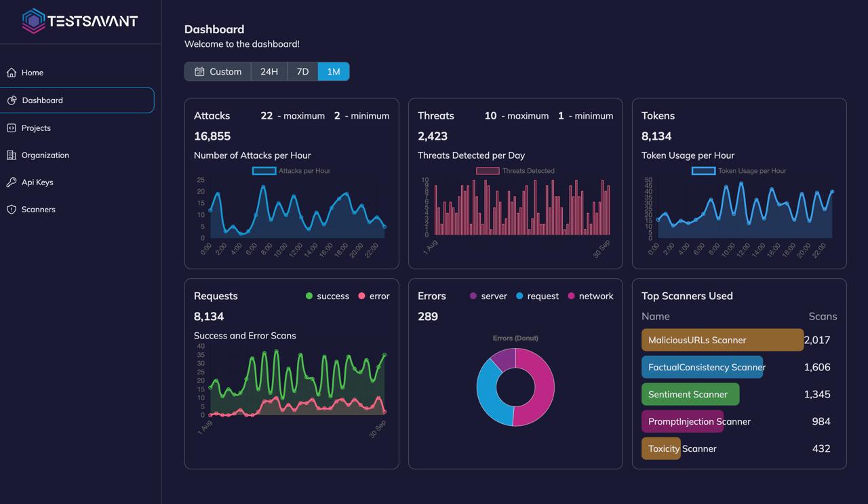Click the Scanners shield icon
Viewport: 868px width, 504px height.
click(x=12, y=210)
